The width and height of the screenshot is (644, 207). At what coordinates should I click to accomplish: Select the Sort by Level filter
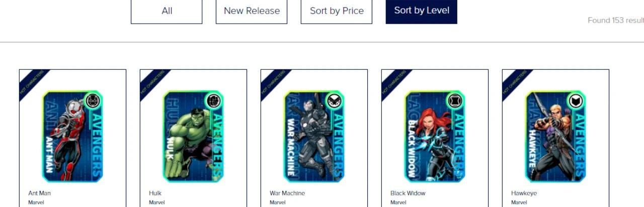pyautogui.click(x=422, y=11)
